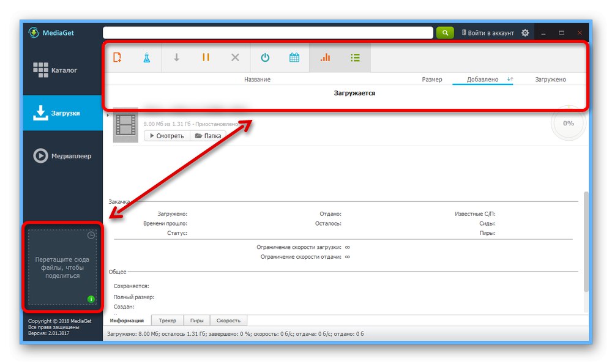Click the download limit ∞ value
Screen dimensions: 612x364
click(348, 247)
